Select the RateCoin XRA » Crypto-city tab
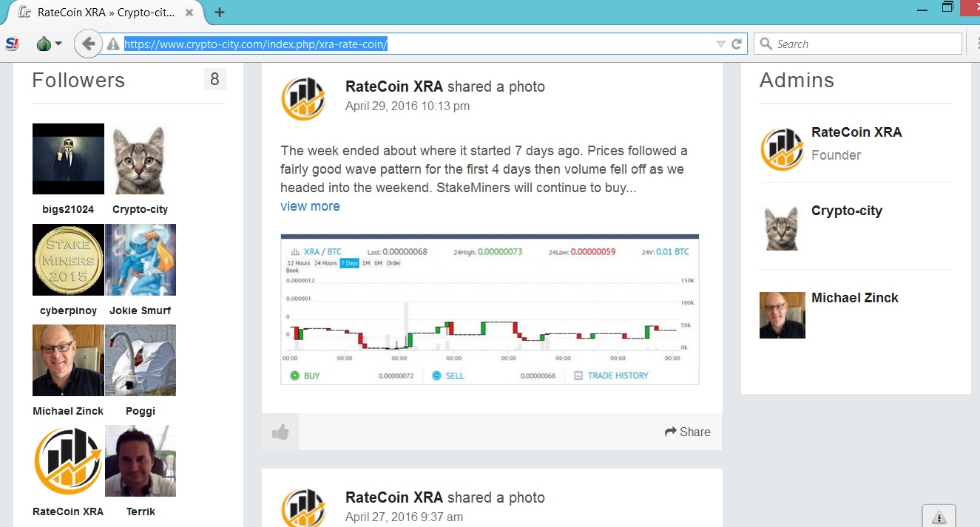 pyautogui.click(x=105, y=13)
